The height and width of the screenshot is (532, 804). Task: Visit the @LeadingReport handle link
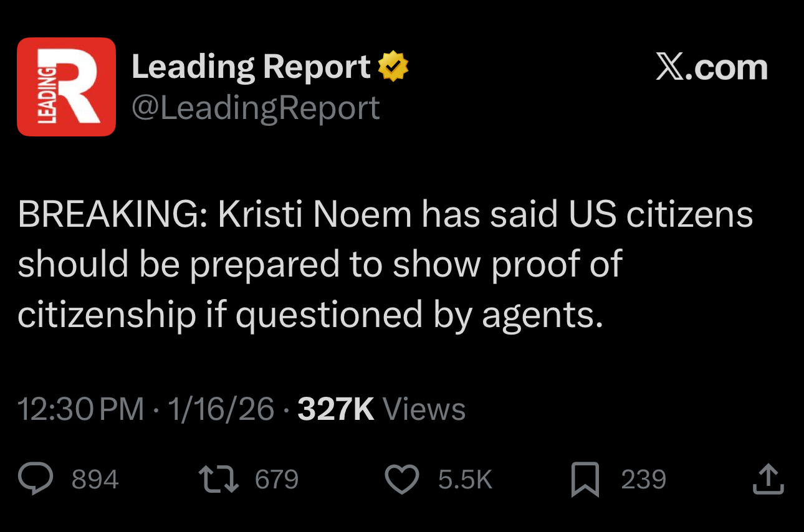click(256, 108)
